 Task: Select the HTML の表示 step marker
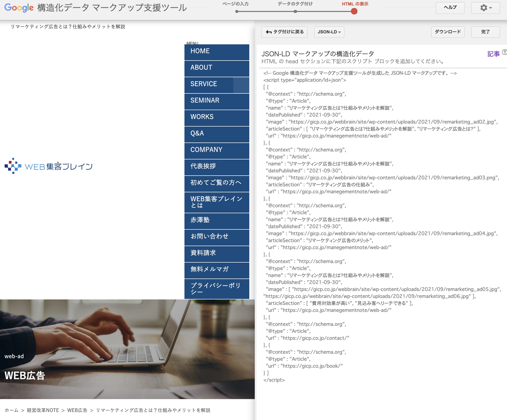click(x=354, y=11)
